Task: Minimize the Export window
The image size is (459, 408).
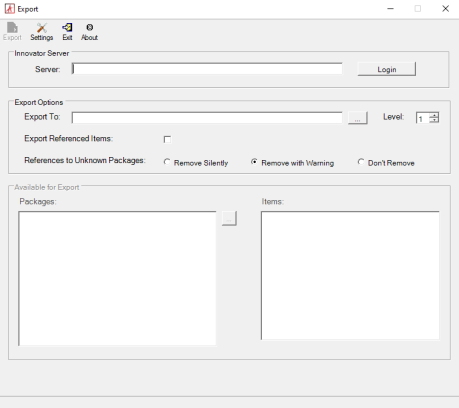Action: (390, 9)
